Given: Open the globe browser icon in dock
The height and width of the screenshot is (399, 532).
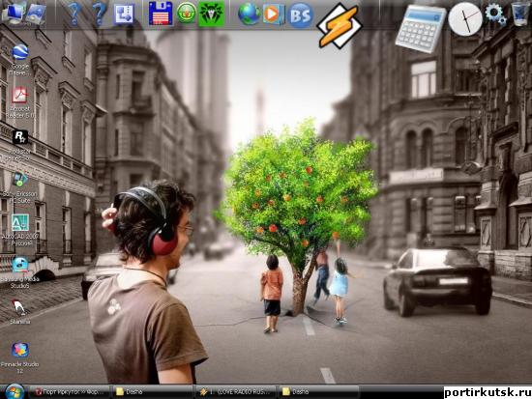Looking at the screenshot, I should 250,14.
